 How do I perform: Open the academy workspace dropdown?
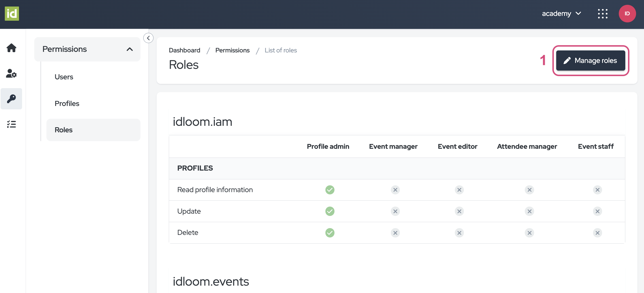point(562,13)
